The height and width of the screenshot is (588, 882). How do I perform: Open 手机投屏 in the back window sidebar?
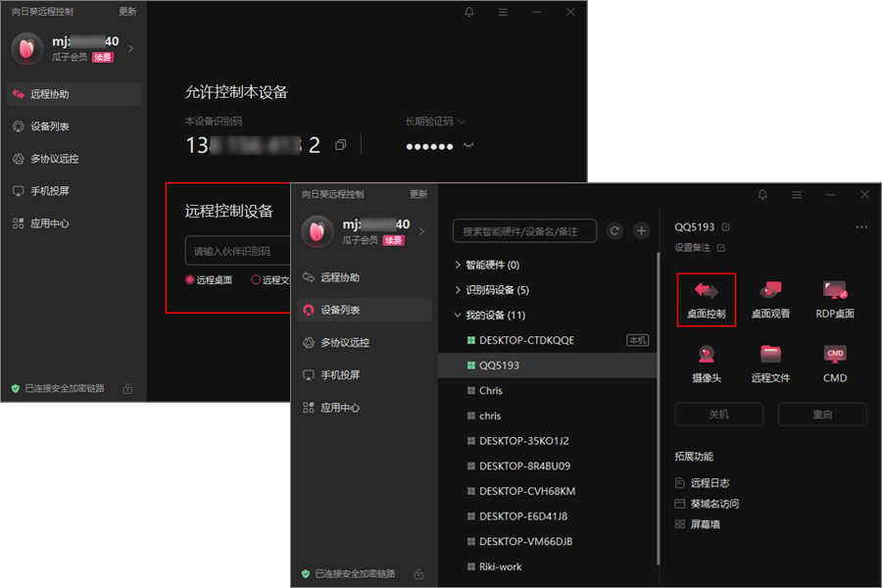coord(73,191)
